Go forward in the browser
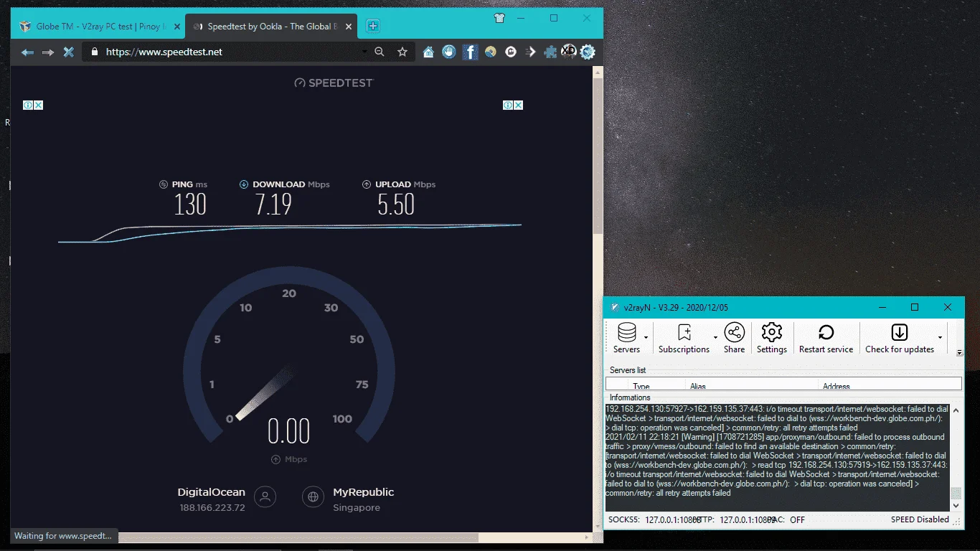 [x=48, y=52]
